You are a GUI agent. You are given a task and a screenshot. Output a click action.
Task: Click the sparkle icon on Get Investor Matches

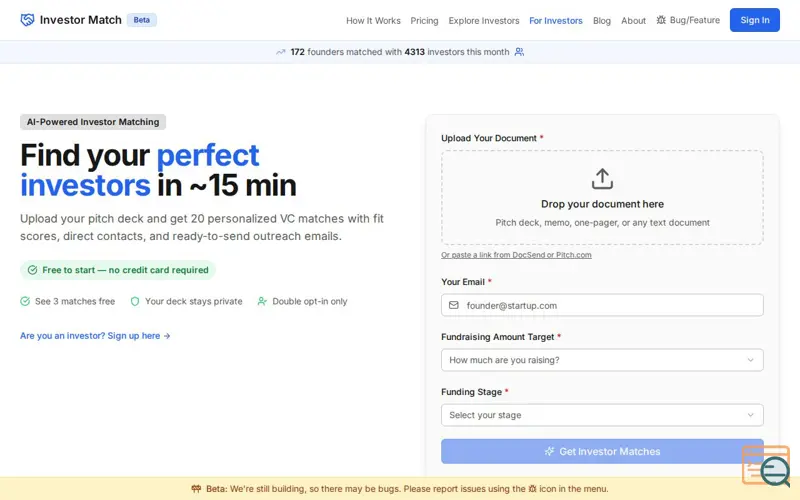[x=549, y=452]
